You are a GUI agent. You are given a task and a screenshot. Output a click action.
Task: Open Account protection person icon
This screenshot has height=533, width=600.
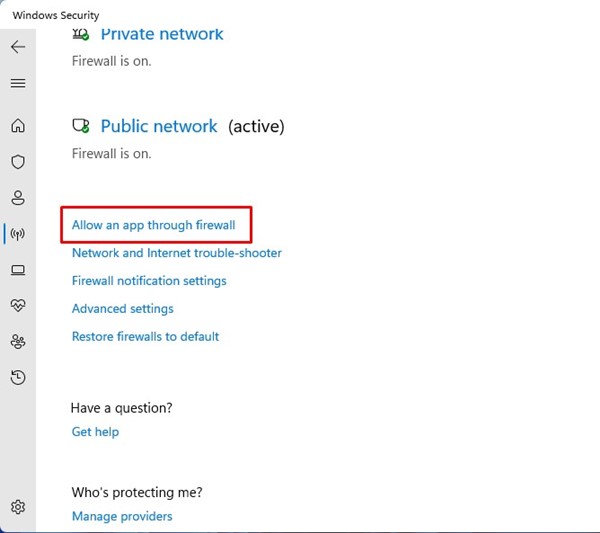[18, 198]
